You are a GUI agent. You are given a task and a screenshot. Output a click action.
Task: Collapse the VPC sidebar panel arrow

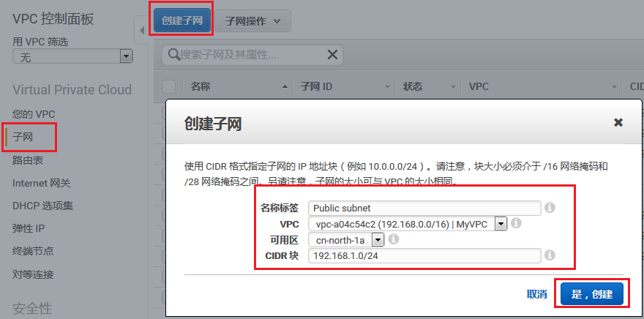pos(141,30)
